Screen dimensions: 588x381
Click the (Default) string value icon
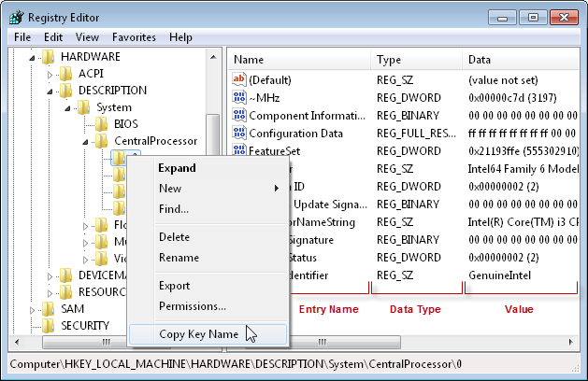coord(239,79)
